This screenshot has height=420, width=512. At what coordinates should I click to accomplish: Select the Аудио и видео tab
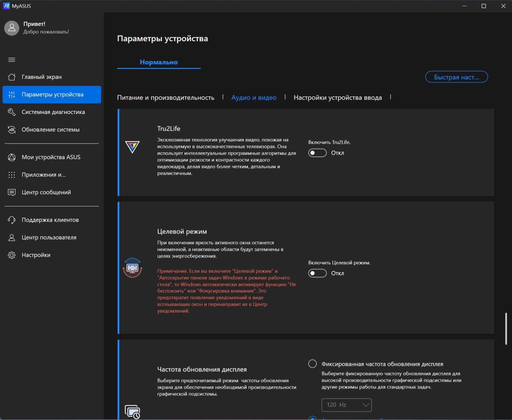click(x=254, y=98)
